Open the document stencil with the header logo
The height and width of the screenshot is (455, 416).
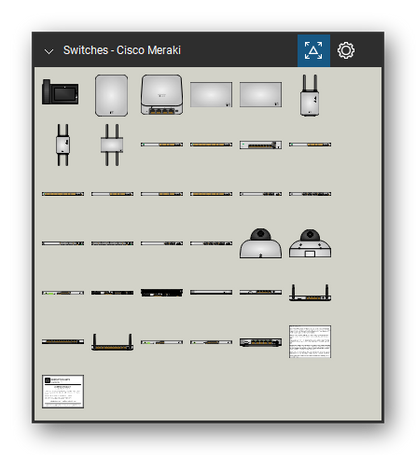63,391
